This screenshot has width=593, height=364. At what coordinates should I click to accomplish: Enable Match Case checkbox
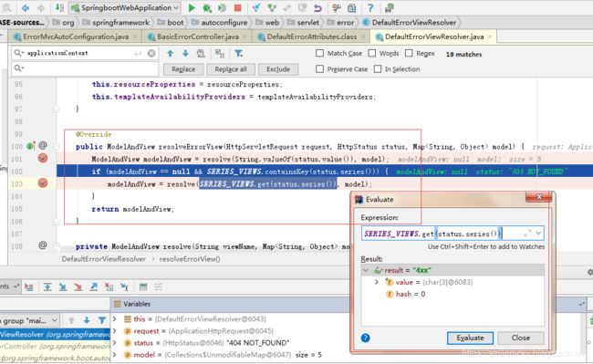point(320,53)
